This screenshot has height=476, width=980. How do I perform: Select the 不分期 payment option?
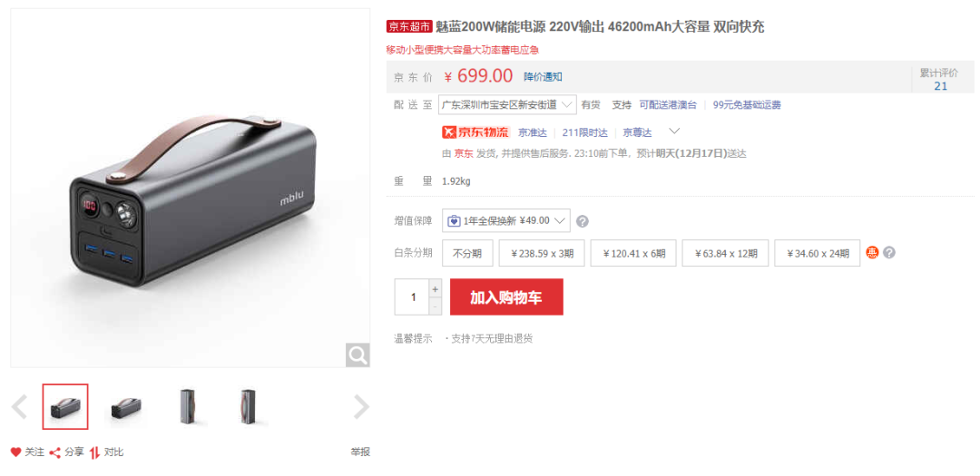click(467, 253)
